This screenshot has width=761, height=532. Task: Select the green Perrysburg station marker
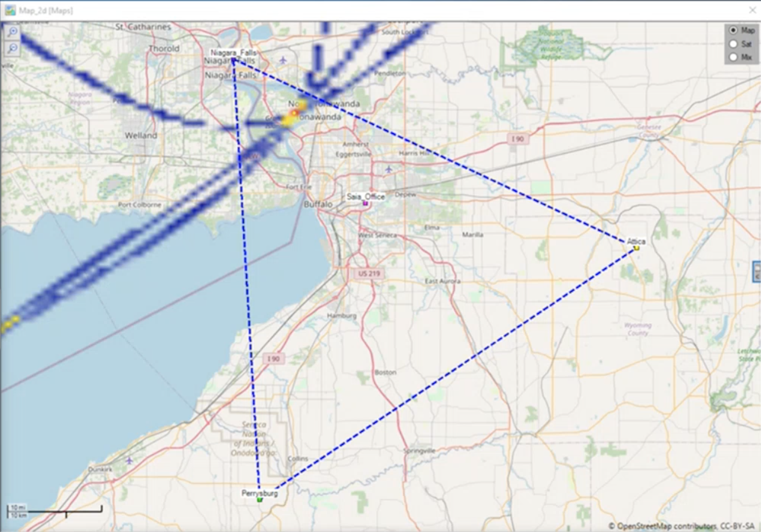260,499
